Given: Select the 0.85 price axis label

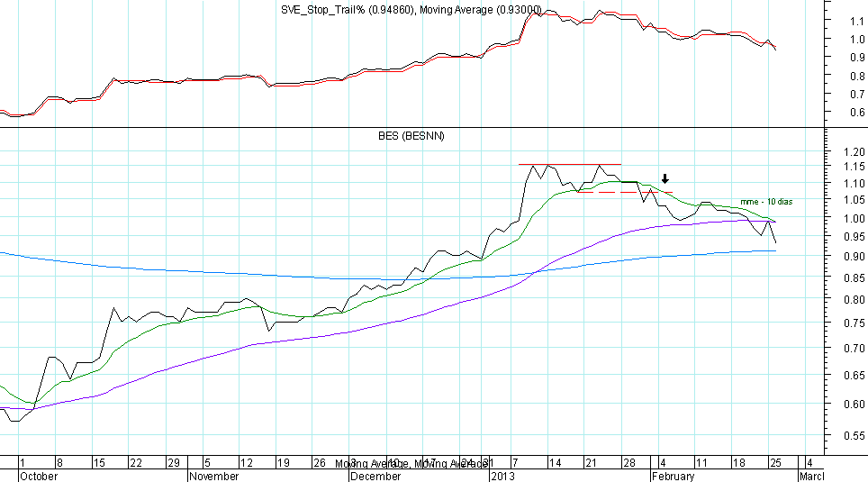Looking at the screenshot, I should coord(854,277).
